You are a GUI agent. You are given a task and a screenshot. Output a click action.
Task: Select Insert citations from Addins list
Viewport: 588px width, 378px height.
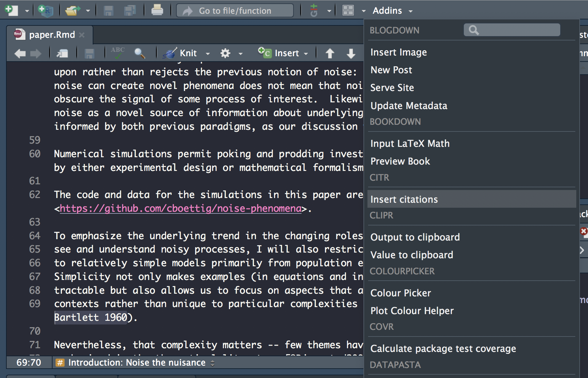(404, 199)
